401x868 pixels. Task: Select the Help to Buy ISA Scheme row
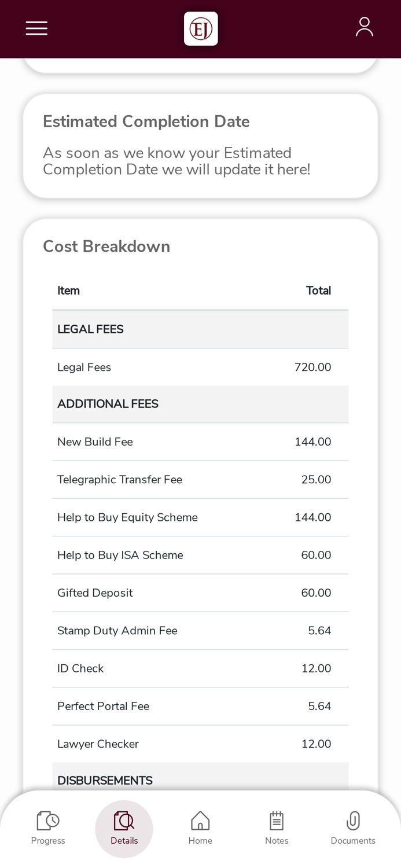(200, 556)
